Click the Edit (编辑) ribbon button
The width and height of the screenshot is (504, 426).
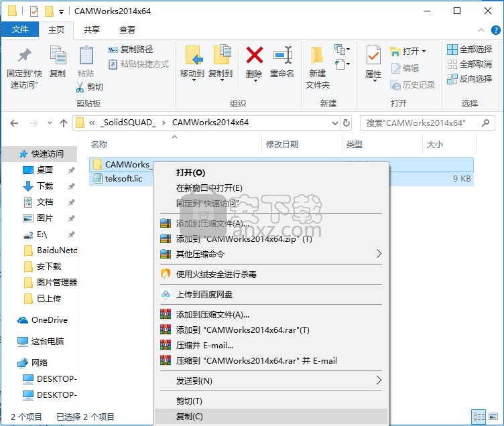point(405,68)
